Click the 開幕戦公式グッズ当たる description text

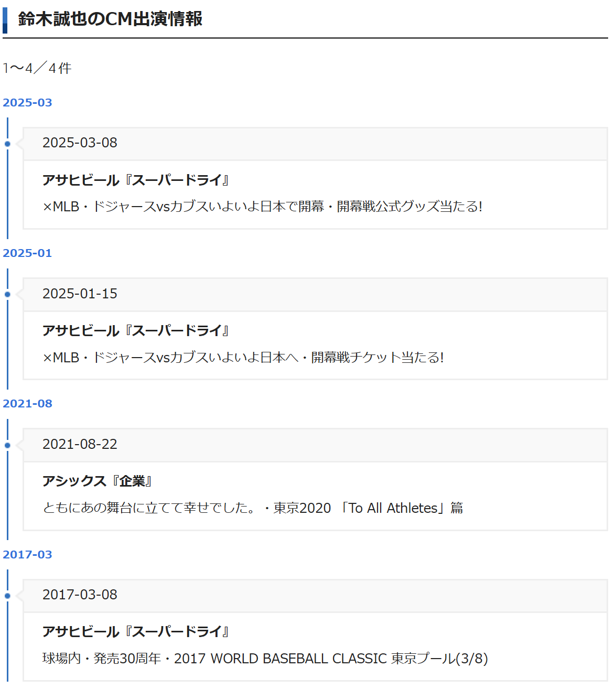coord(262,207)
